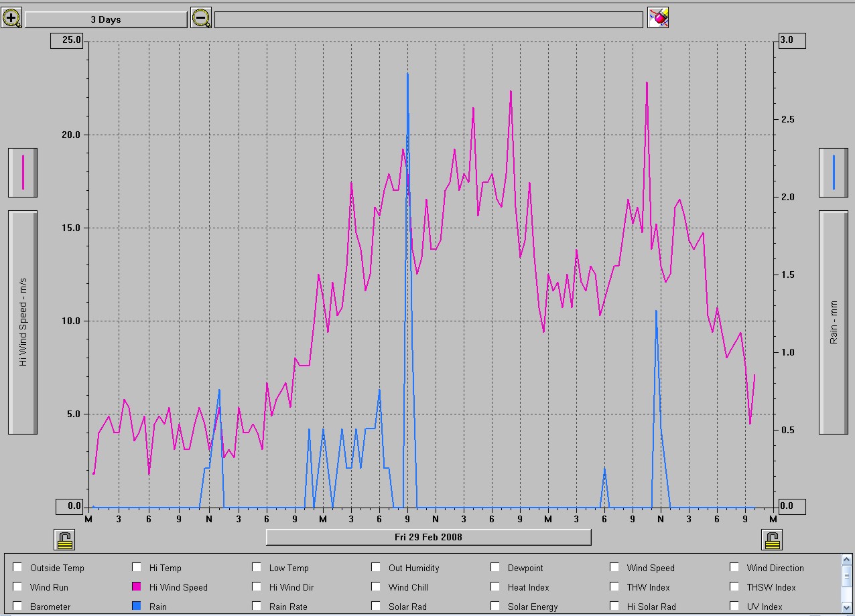855x616 pixels.
Task: Open the 3 Days time span selector
Action: (x=106, y=19)
